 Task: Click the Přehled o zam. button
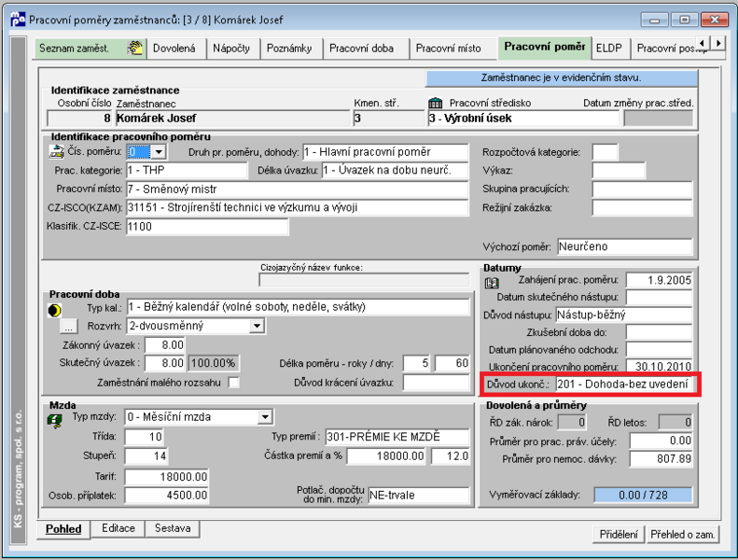click(x=682, y=535)
